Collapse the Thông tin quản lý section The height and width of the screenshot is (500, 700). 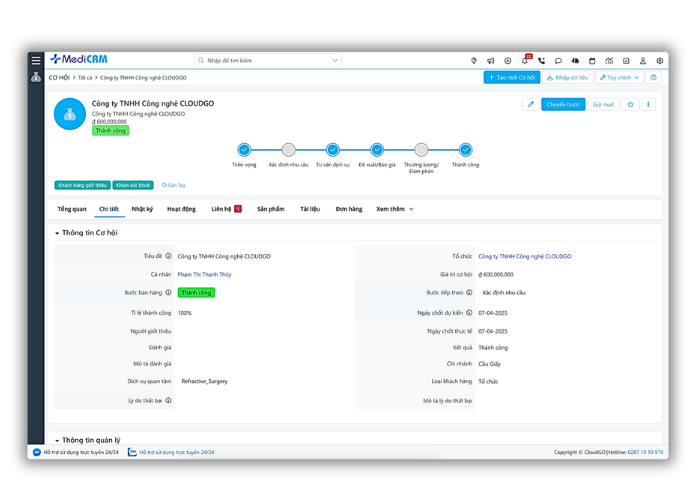click(57, 441)
